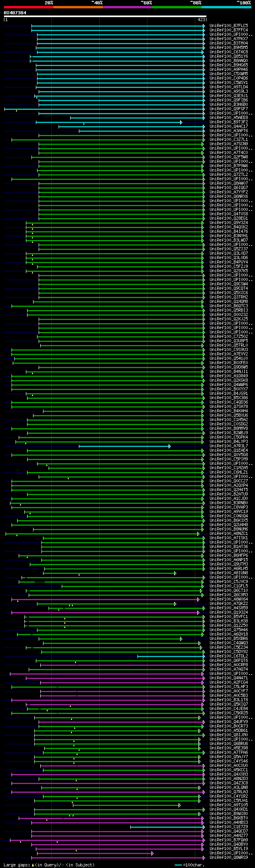Select the UniRef100_A8NZC1 label
This screenshot has height=868, width=255.
click(x=229, y=534)
